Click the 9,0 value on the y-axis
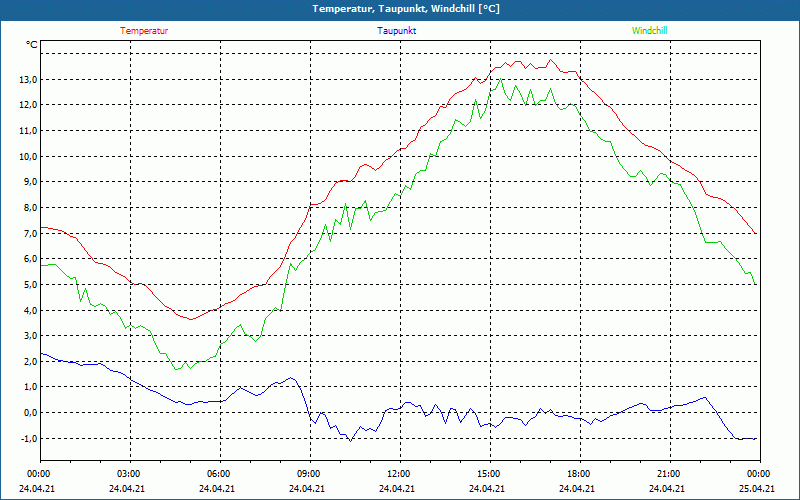The height and width of the screenshot is (500, 800). (x=30, y=182)
